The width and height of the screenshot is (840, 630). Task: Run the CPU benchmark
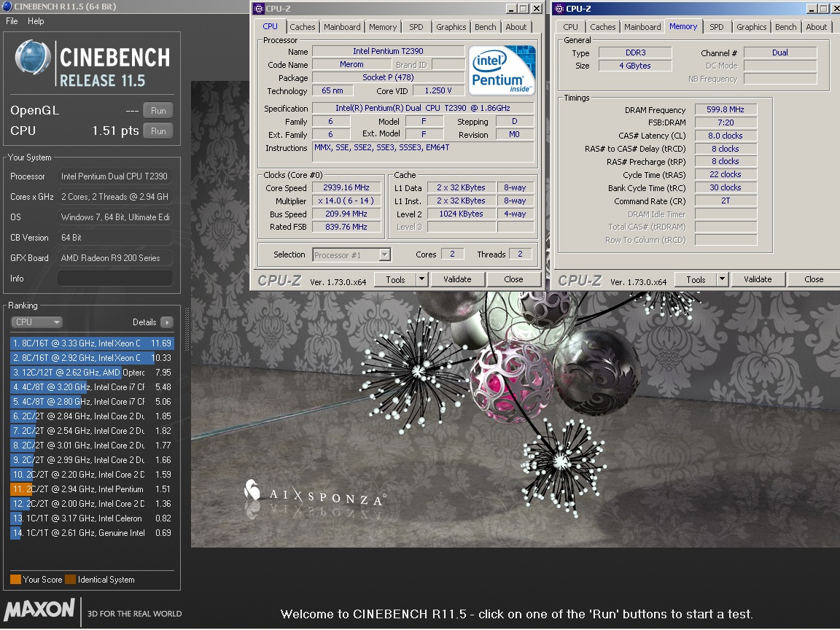click(158, 131)
